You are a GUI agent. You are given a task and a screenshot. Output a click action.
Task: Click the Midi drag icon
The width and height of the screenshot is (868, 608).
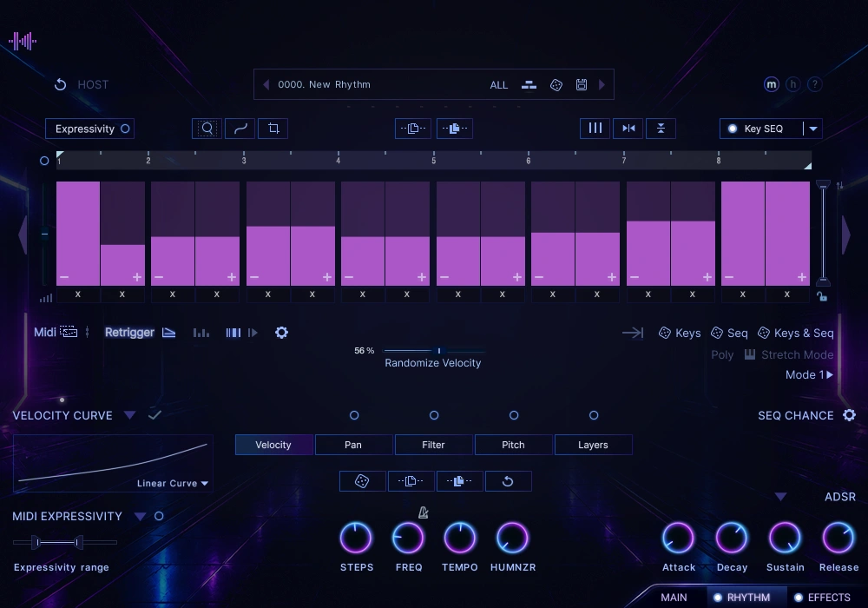click(x=69, y=332)
